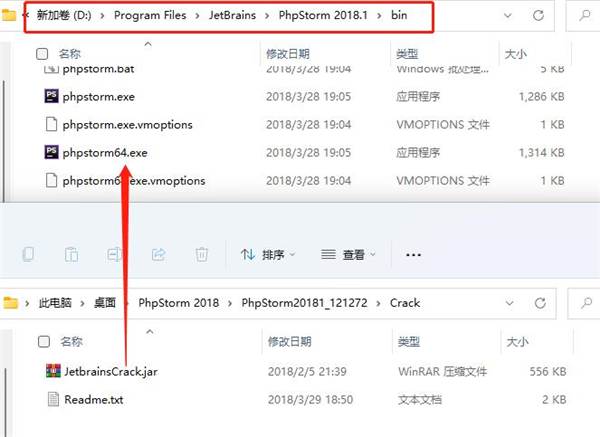Select the phpstorm64.exe file name
The image size is (600, 437).
[105, 153]
